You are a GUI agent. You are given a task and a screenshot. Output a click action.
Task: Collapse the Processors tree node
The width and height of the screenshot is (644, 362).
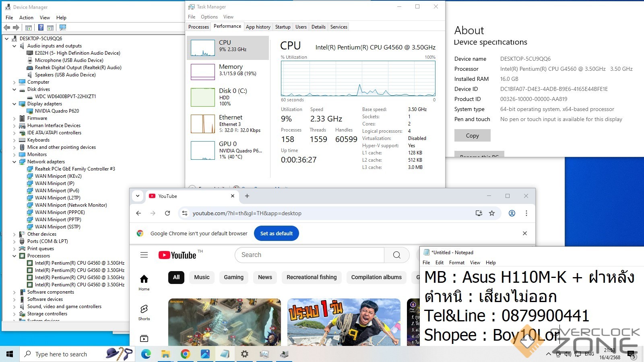tap(14, 256)
